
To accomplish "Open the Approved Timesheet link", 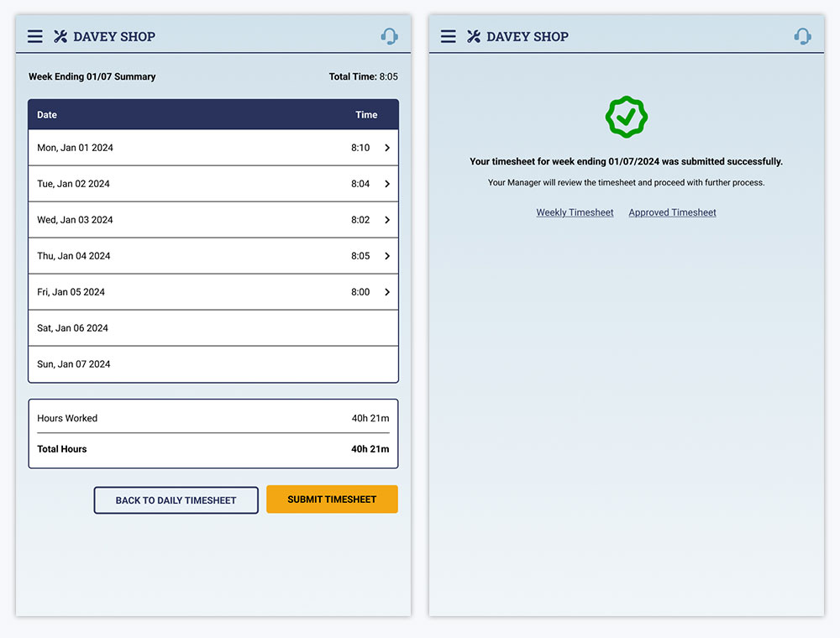I will (x=672, y=212).
